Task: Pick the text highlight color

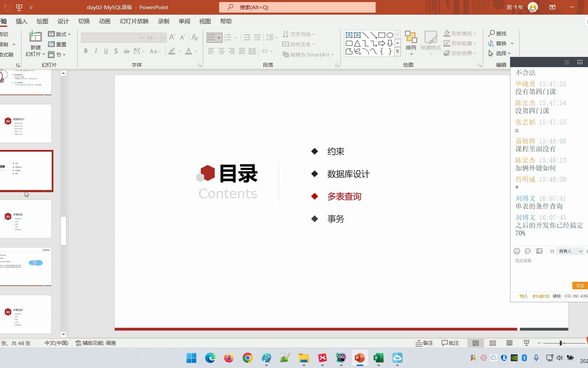Action: [x=172, y=51]
